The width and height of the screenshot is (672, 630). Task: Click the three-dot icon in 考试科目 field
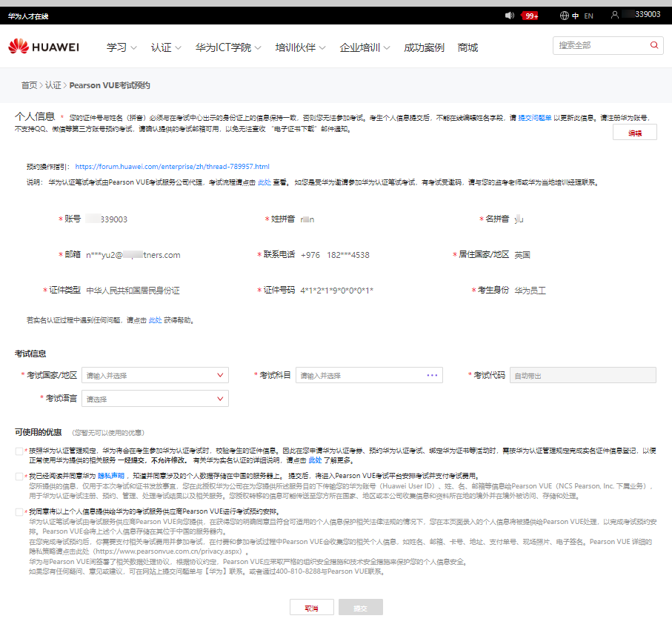432,375
